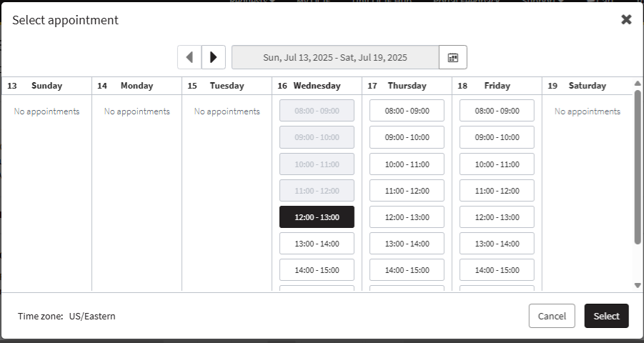Choose Wednesday 13:00 - 14:00 slot
Screen dimensions: 644x343
click(317, 244)
